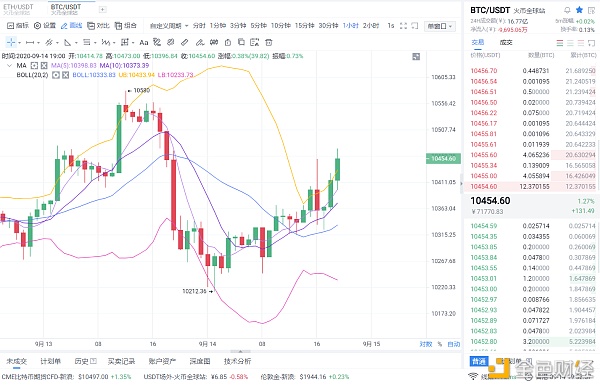
Task: Select the Aa text annotation tool
Action: click(x=143, y=42)
